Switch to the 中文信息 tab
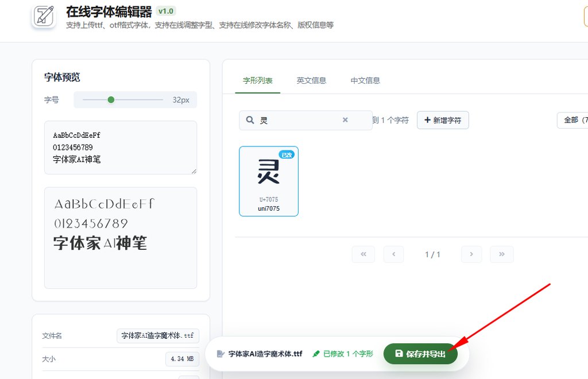 point(365,80)
